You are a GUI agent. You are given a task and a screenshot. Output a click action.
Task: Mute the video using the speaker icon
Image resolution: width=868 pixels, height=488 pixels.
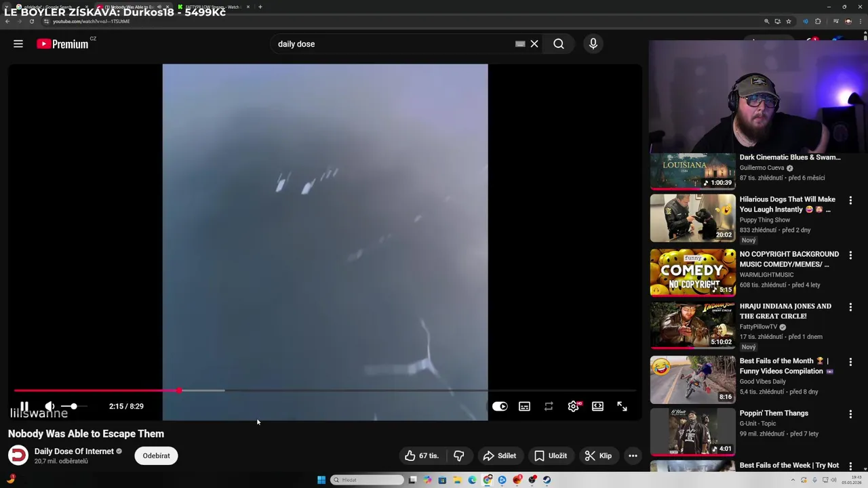[50, 406]
